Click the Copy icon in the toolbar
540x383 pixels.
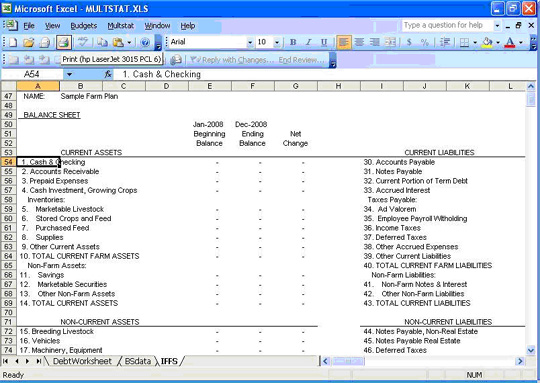[x=102, y=42]
